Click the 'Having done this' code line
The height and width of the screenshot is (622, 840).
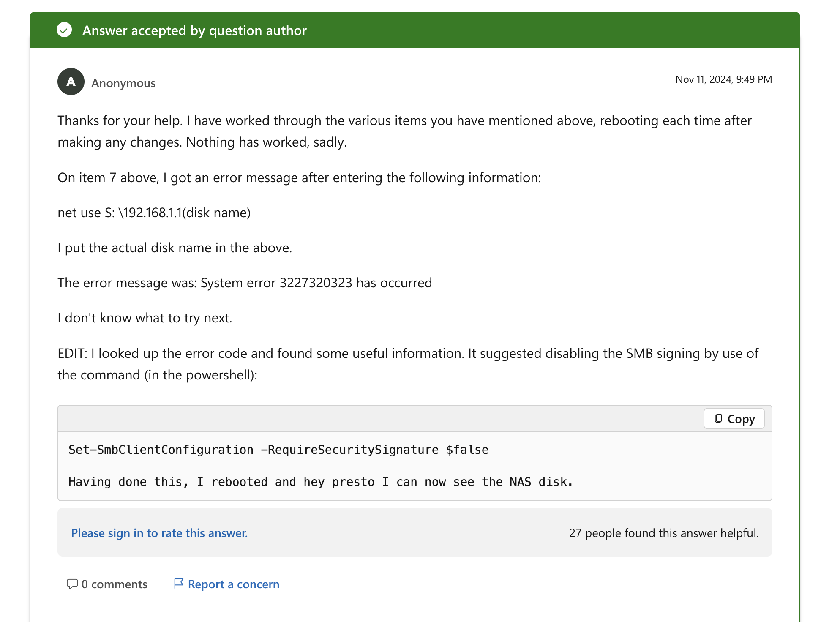[320, 482]
